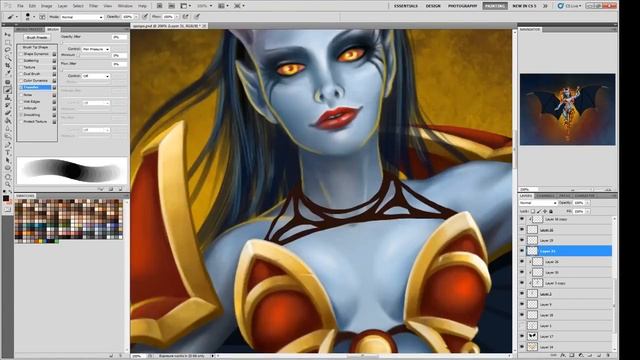Hide Layer 16 copy via eye icon
The image size is (640, 360).
point(522,219)
